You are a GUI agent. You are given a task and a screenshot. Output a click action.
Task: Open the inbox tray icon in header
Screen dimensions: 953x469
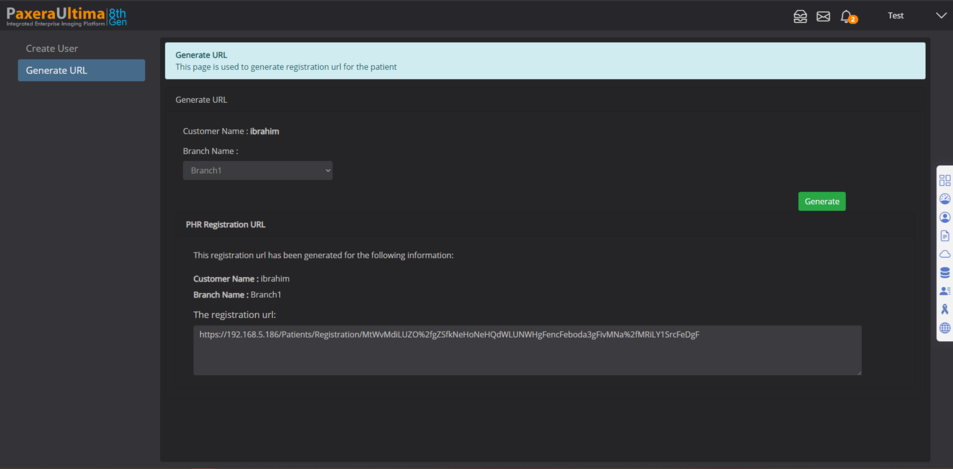coord(800,16)
